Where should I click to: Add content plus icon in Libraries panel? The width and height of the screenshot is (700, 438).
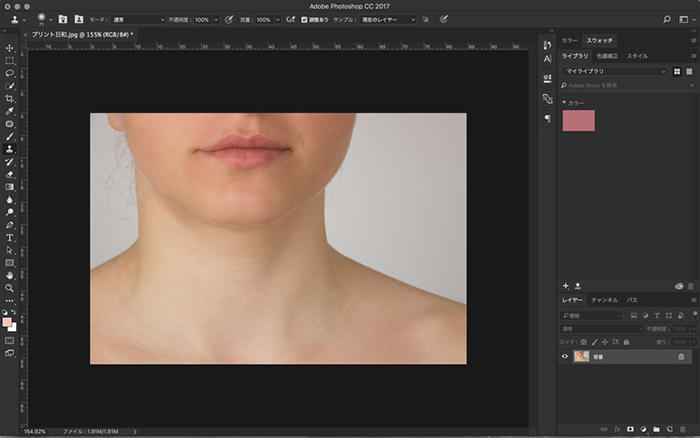pos(566,286)
